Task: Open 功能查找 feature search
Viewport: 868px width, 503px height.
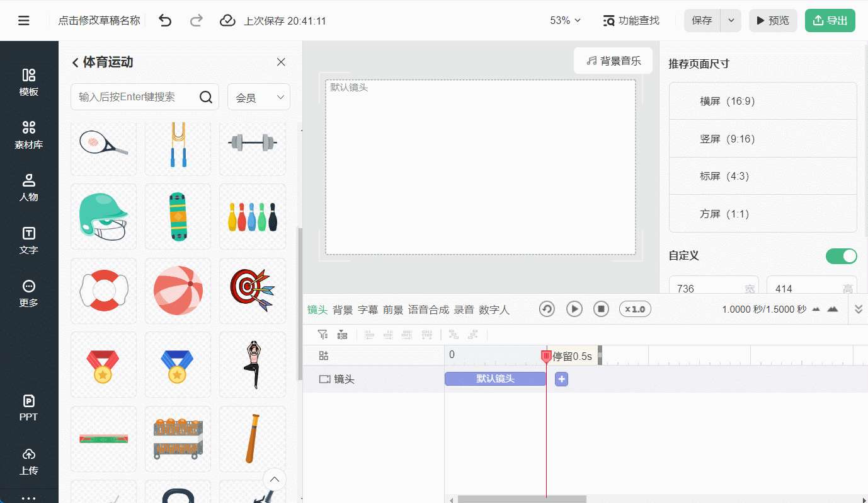Action: (x=631, y=21)
